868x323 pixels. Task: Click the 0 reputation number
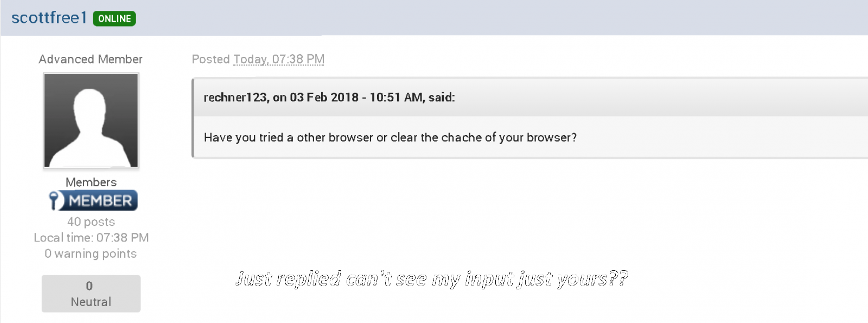(x=90, y=286)
